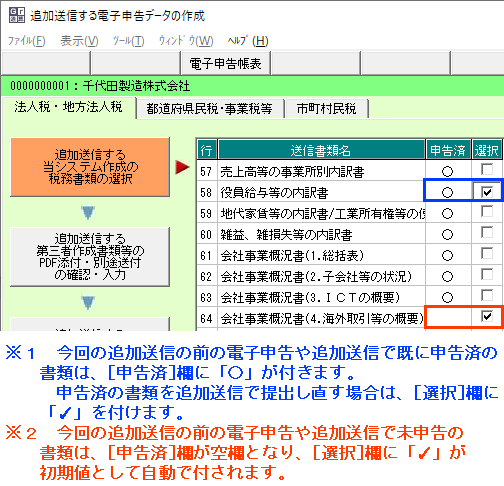Switch to 都道府県民税・事業税等 tab
Screen dimensions: 504x486
pos(210,109)
